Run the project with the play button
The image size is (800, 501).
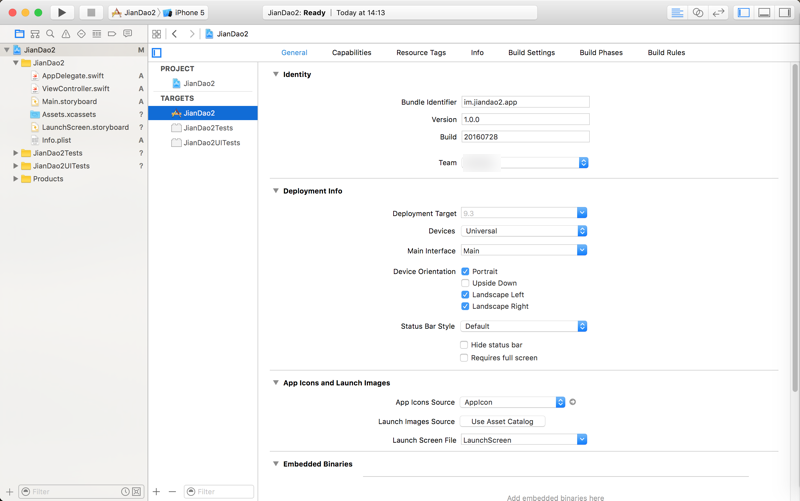pos(62,12)
